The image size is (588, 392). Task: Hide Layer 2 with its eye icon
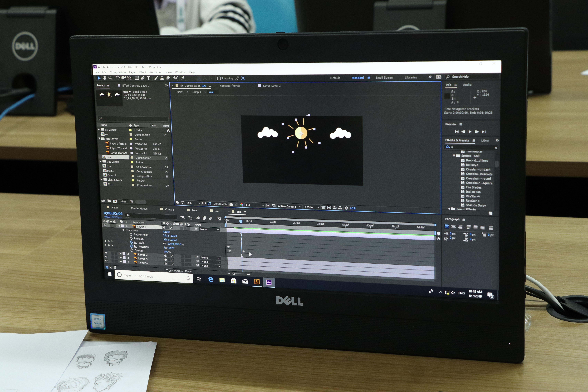(x=106, y=253)
